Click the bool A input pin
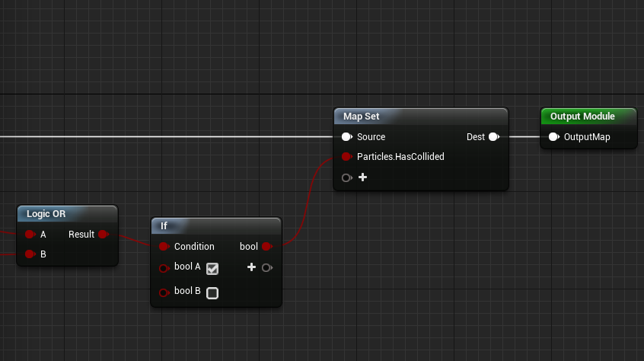 coord(164,269)
